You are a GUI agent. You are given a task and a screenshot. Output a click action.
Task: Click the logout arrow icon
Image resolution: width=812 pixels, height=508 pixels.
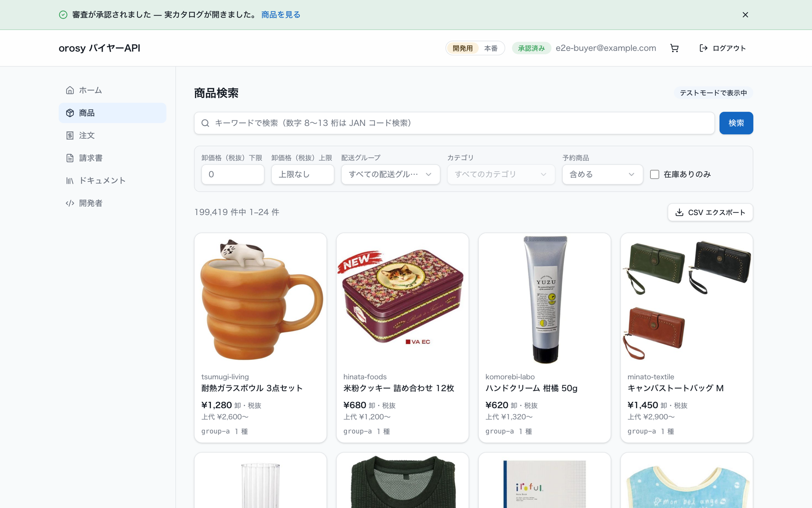(x=703, y=48)
